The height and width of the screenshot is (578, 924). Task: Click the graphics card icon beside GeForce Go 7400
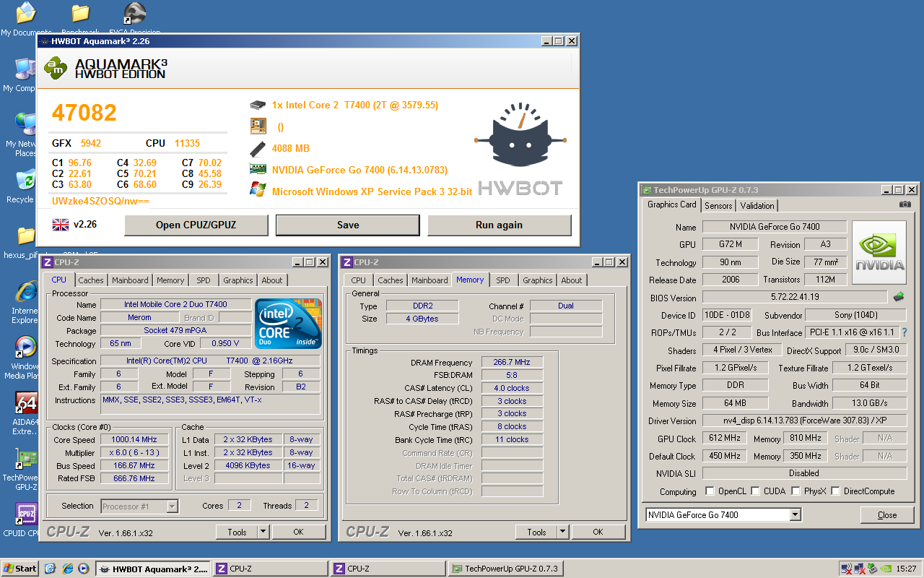(257, 170)
